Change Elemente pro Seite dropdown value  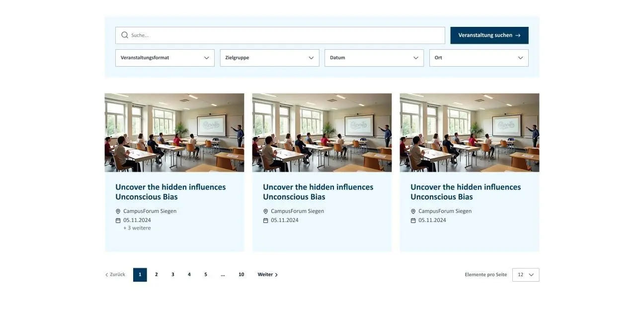525,275
